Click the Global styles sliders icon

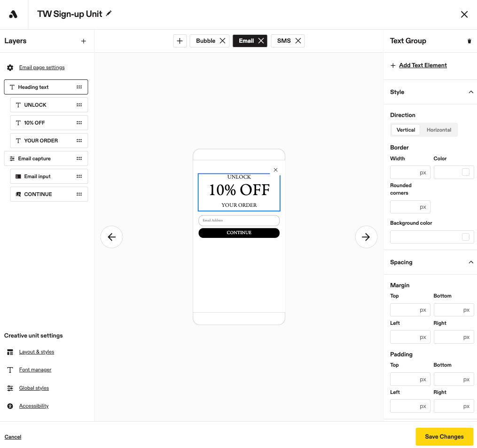click(x=10, y=388)
